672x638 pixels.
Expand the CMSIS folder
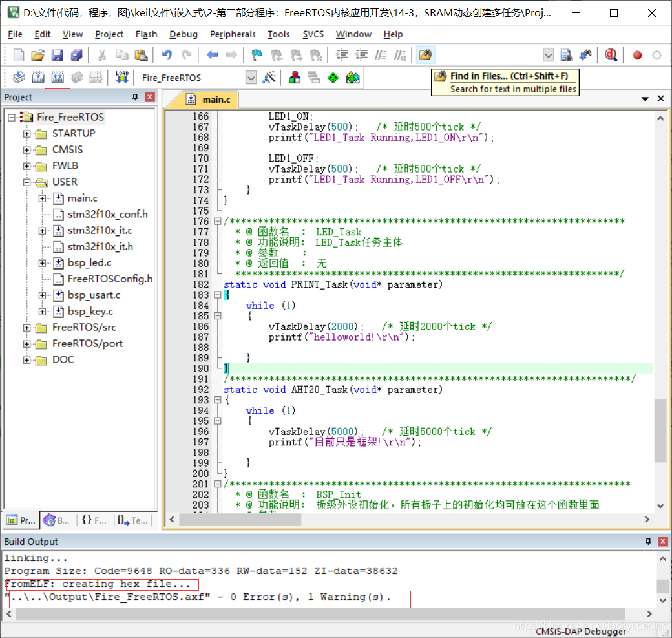point(27,149)
